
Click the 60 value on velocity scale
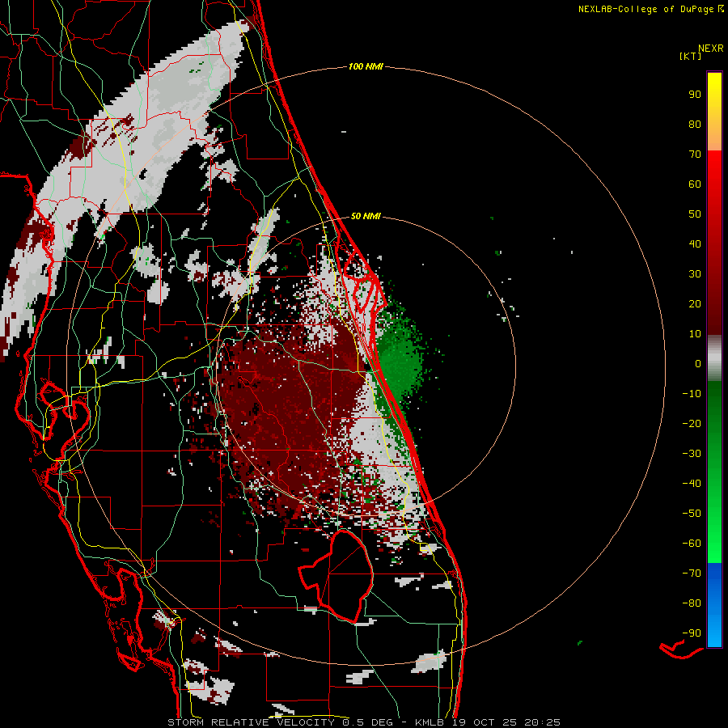pos(695,184)
